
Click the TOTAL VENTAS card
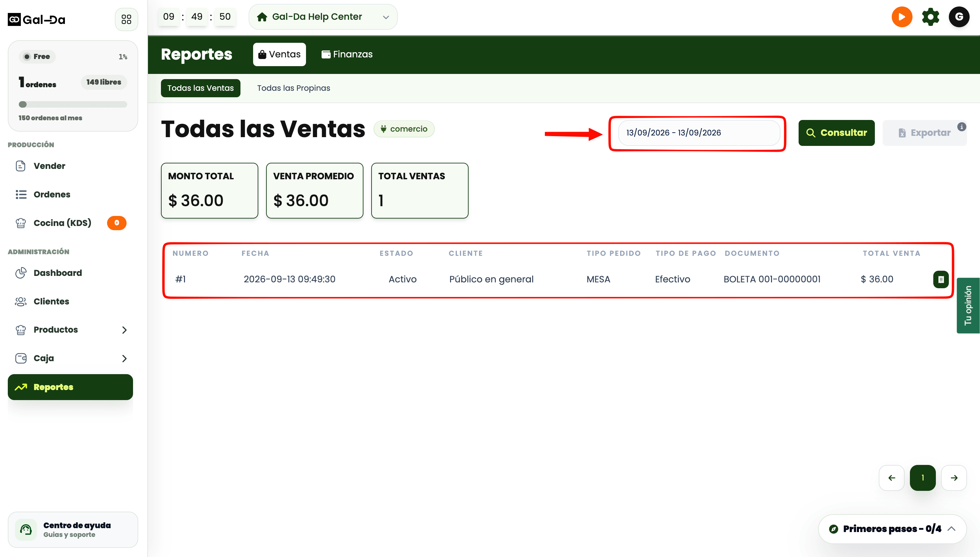click(420, 191)
